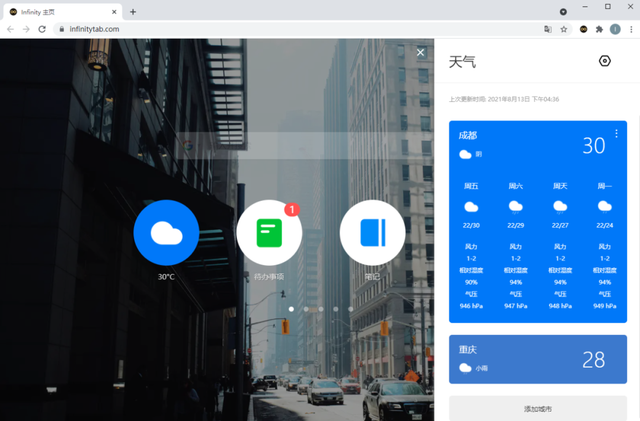Open the blue notes notebook icon
This screenshot has height=421, width=640.
pyautogui.click(x=372, y=233)
